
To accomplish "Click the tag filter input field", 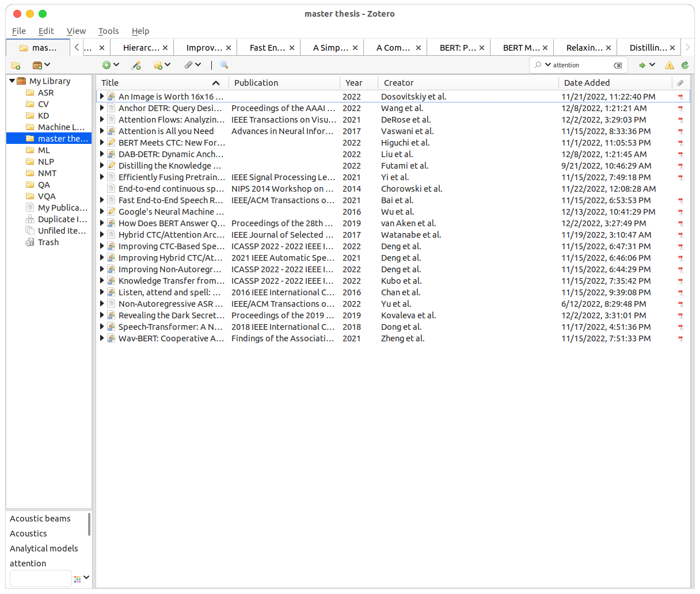I will 40,578.
